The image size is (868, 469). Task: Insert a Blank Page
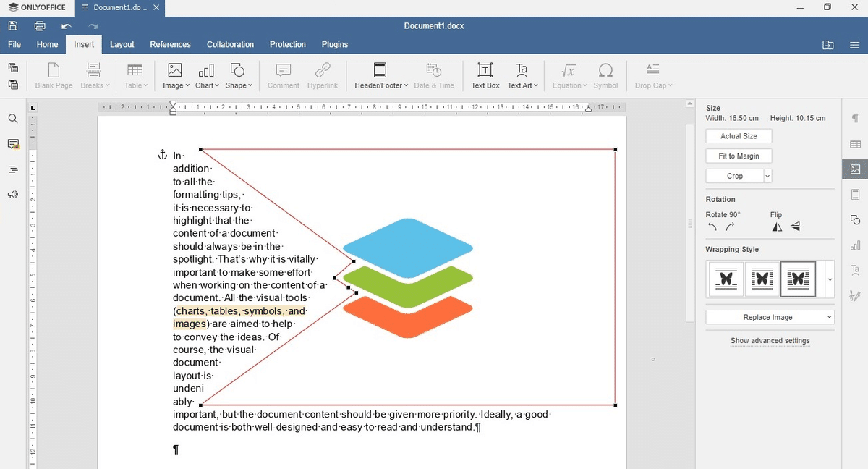(x=54, y=76)
